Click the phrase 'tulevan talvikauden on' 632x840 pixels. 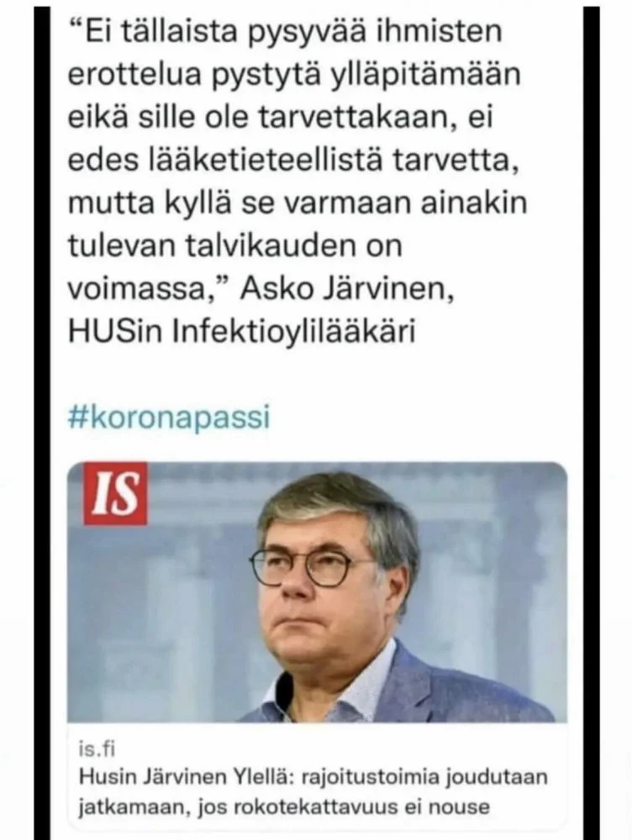click(234, 246)
